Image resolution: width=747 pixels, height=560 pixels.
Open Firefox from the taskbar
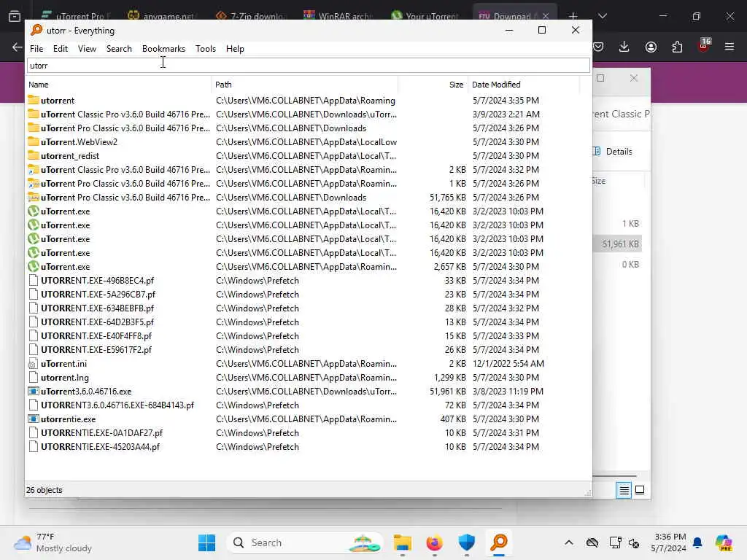click(435, 542)
